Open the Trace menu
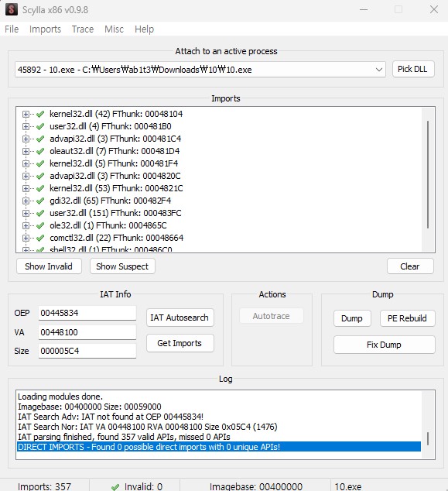The height and width of the screenshot is (491, 448). coord(83,29)
